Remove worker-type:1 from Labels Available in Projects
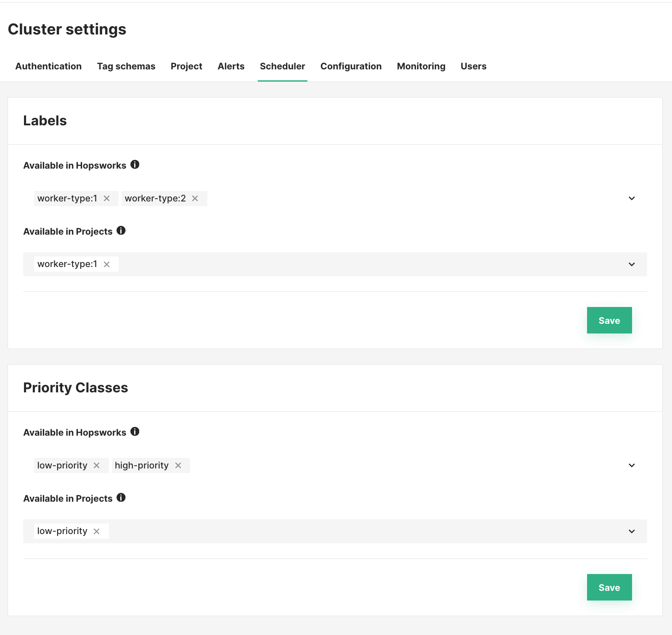The width and height of the screenshot is (672, 635). tap(107, 265)
